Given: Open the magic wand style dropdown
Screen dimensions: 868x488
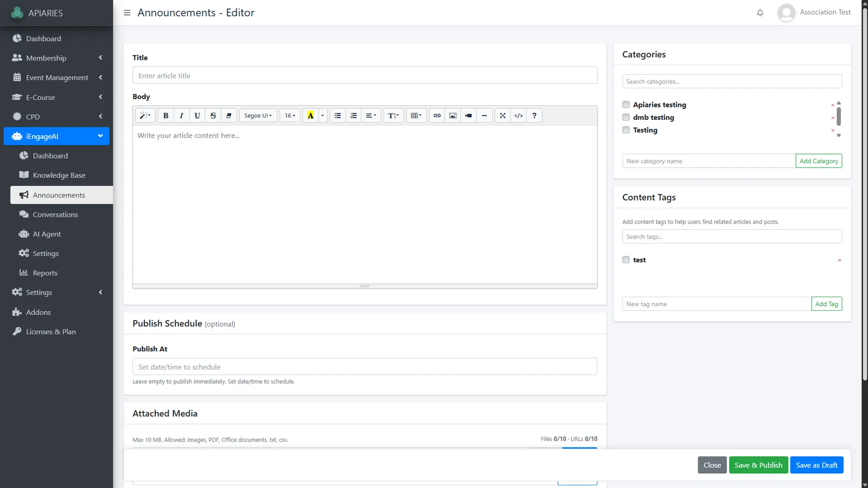Looking at the screenshot, I should pyautogui.click(x=145, y=115).
